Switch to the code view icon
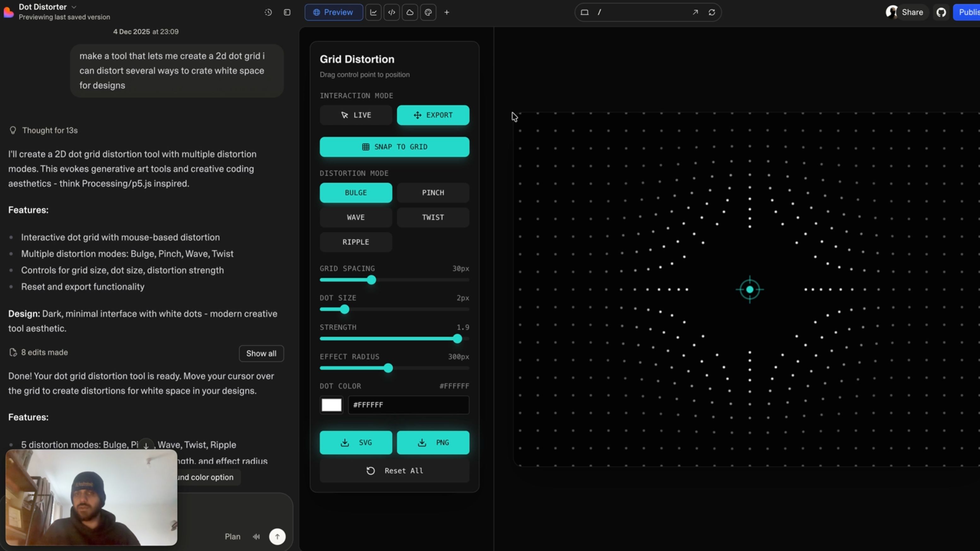Screen dimensions: 980x551 click(391, 12)
